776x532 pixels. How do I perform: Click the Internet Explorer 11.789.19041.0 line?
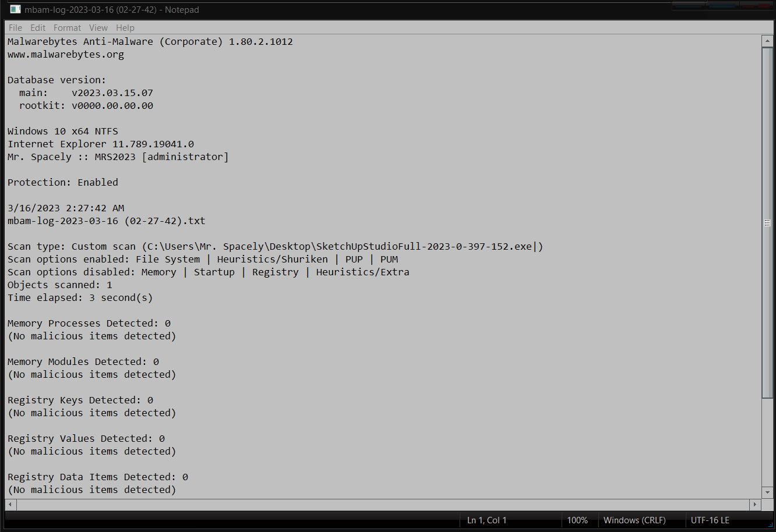101,144
